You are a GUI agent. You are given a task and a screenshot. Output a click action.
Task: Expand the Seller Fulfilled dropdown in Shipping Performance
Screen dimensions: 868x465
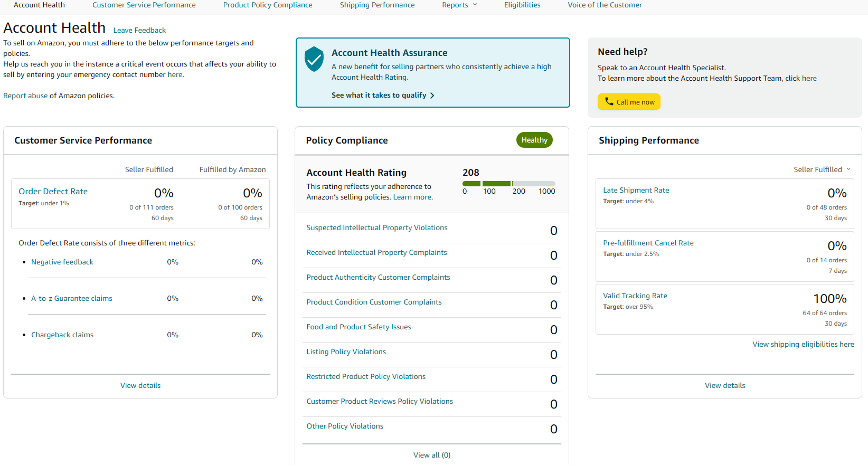pos(822,169)
